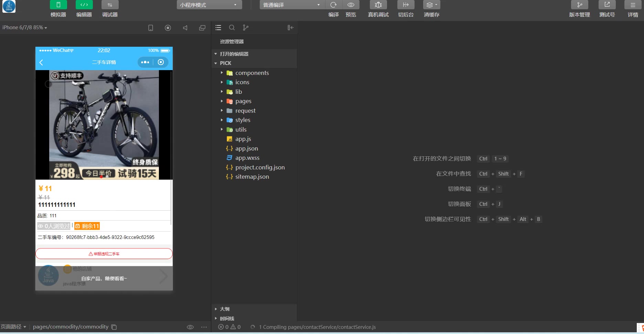The height and width of the screenshot is (334, 644).
Task: Click the report violating used bike button
Action: 104,254
